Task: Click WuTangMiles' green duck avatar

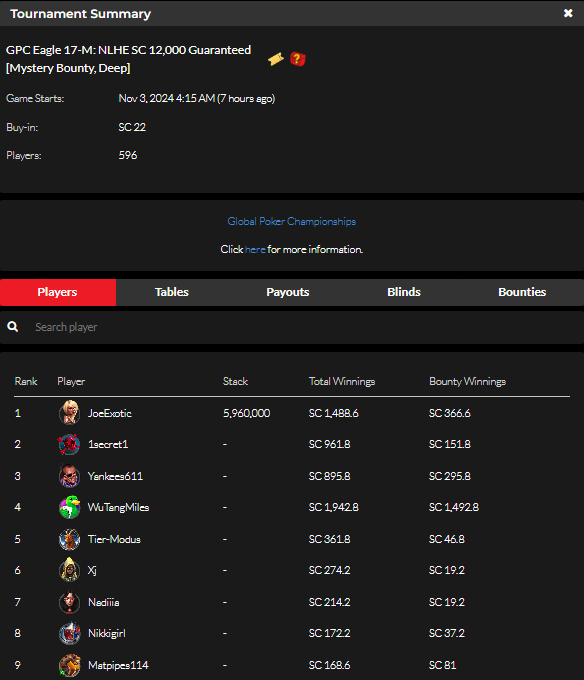Action: pos(69,507)
